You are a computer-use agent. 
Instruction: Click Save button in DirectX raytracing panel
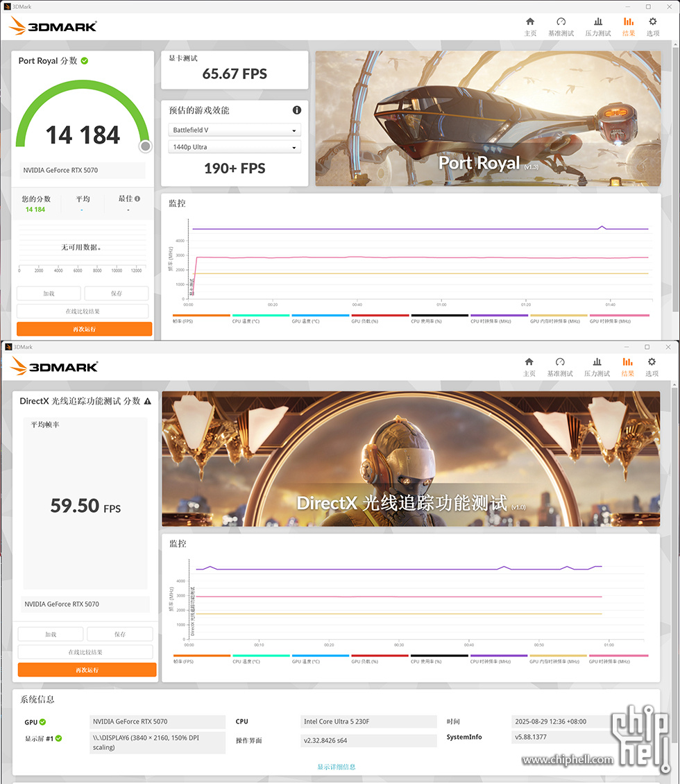120,634
